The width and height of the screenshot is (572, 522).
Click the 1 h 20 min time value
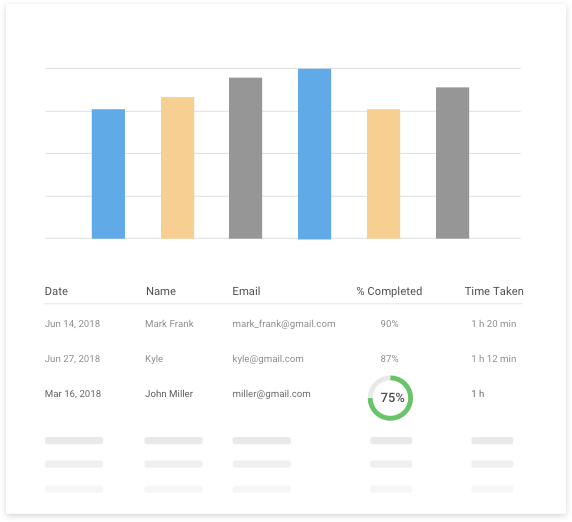(x=494, y=324)
